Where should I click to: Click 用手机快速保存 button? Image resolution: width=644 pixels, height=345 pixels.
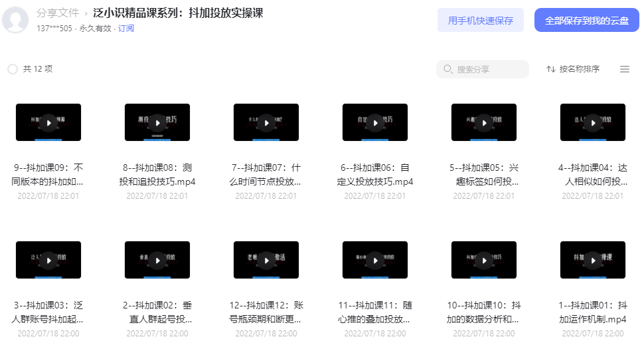pyautogui.click(x=481, y=20)
